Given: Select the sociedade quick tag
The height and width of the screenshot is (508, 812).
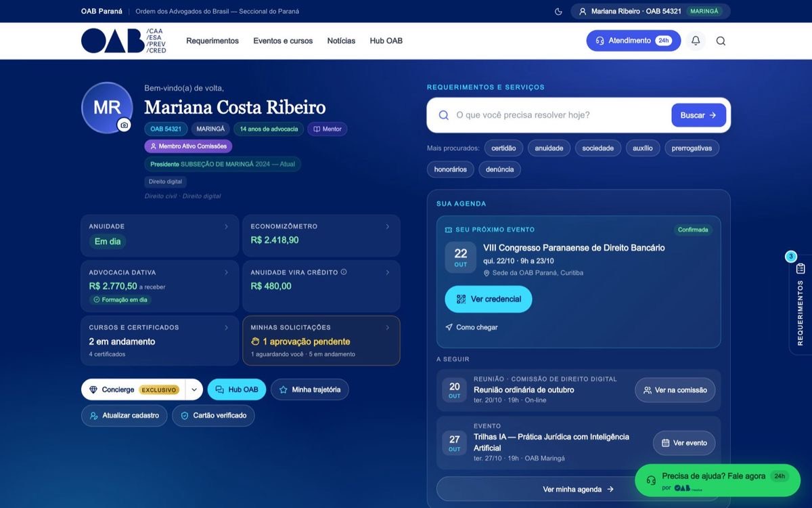Looking at the screenshot, I should point(597,148).
